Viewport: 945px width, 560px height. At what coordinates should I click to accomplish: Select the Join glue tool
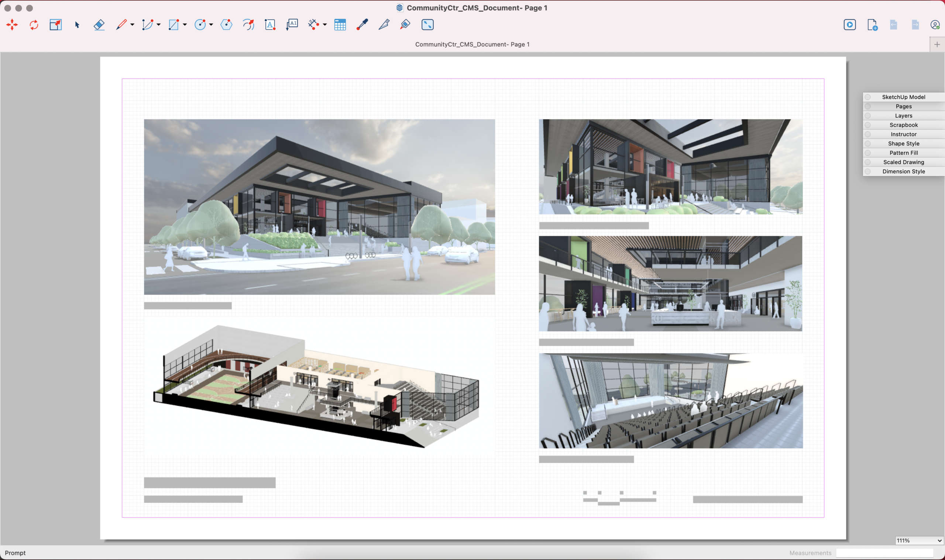(x=406, y=25)
